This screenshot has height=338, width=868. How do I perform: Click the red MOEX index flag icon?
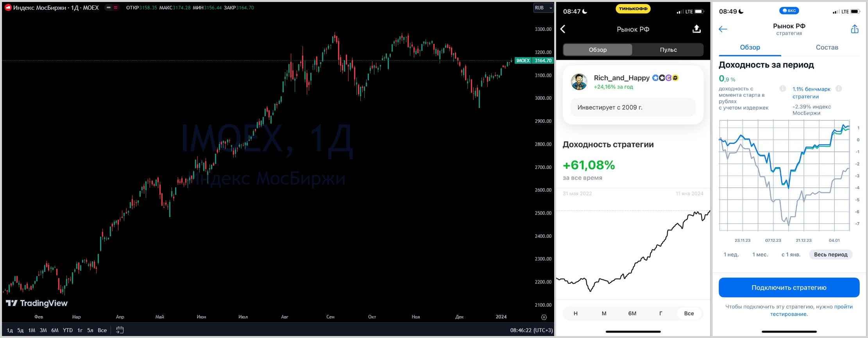tap(8, 8)
